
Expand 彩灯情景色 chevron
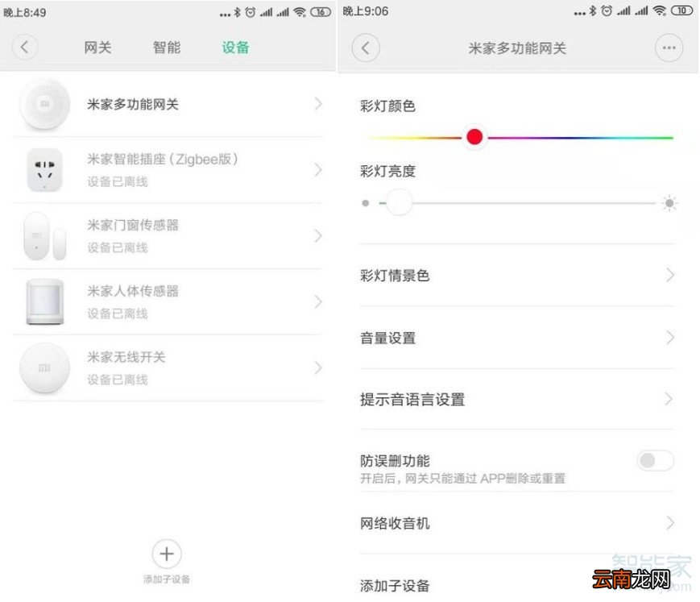(669, 275)
